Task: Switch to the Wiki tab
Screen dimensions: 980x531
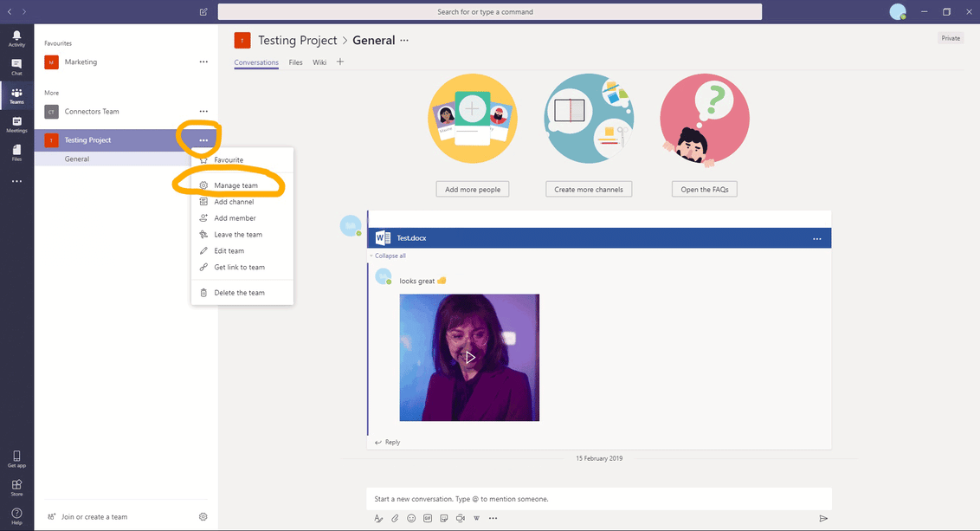Action: click(319, 62)
